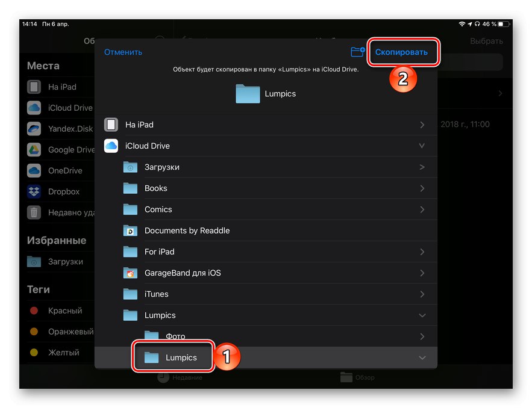Image resolution: width=532 pixels, height=408 pixels.
Task: Open Google Drive icon in sidebar
Action: pyautogui.click(x=34, y=150)
